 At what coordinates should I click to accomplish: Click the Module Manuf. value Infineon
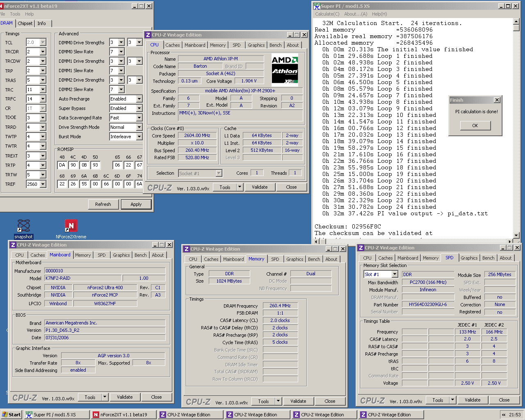point(428,290)
